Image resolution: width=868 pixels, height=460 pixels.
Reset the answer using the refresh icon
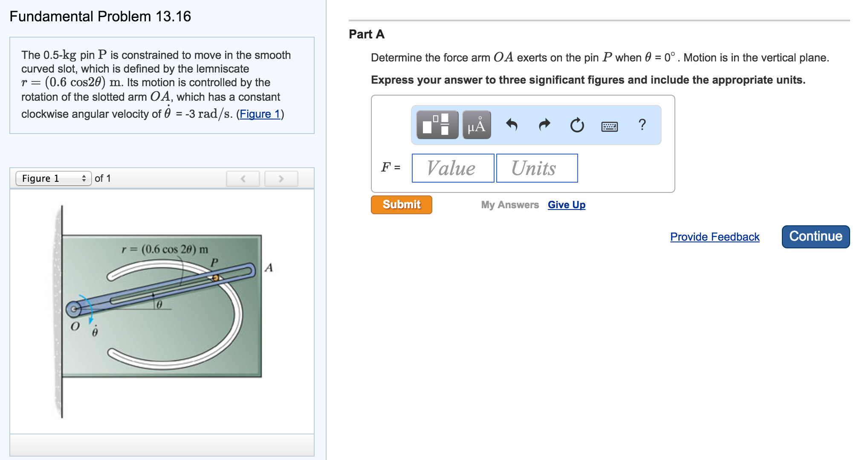(576, 125)
